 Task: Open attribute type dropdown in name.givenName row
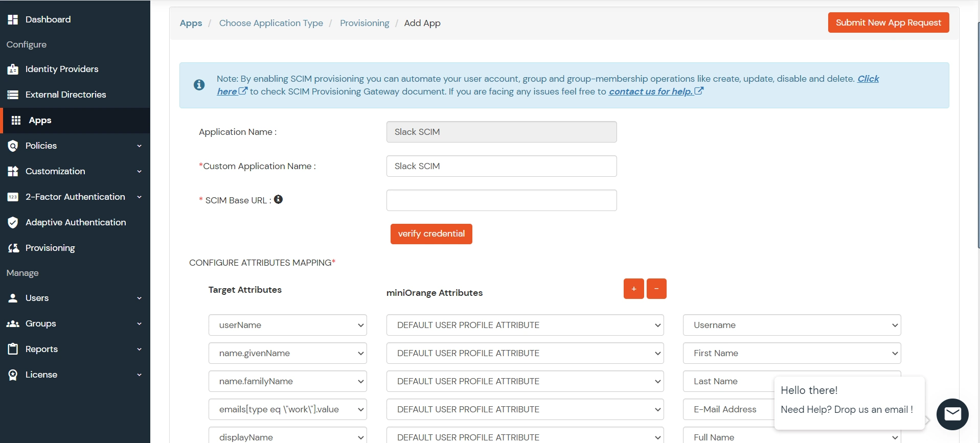(x=525, y=353)
